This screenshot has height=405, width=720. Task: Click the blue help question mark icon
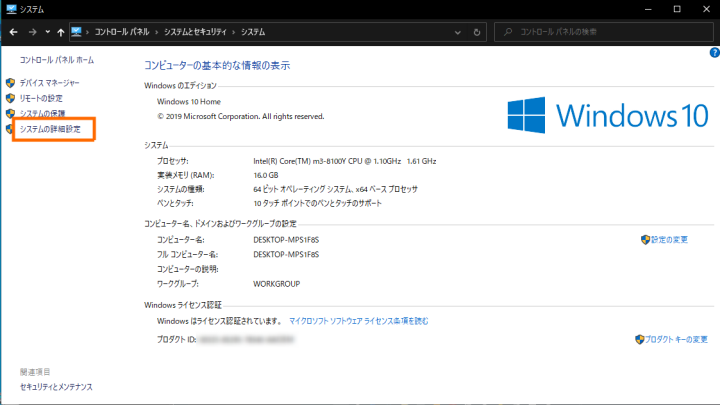(x=714, y=51)
